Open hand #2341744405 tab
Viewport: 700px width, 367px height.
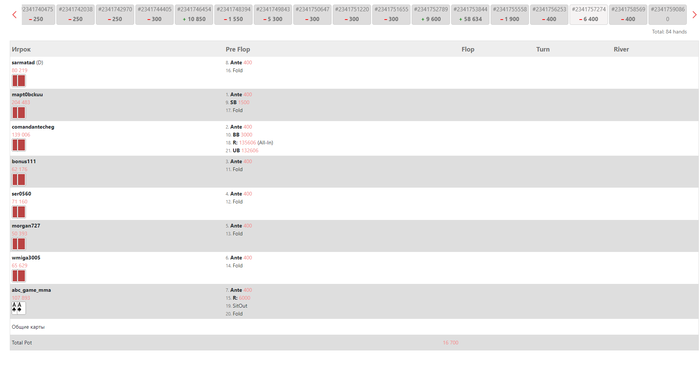[154, 14]
